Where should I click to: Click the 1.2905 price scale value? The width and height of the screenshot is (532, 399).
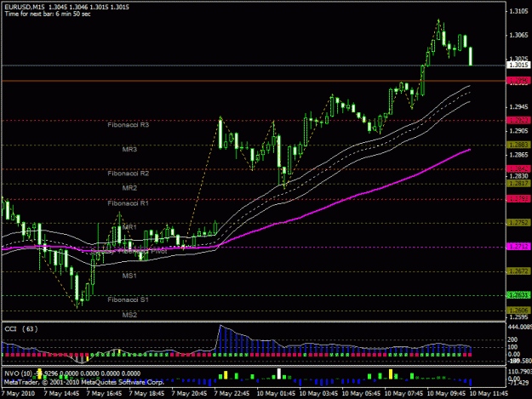[x=518, y=131]
